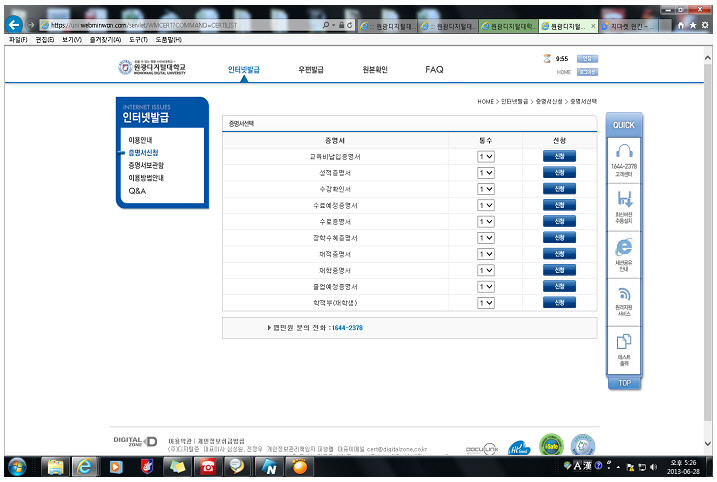Screen dimensions: 717x482
Task: Click the browser back arrow button
Action: [14, 24]
